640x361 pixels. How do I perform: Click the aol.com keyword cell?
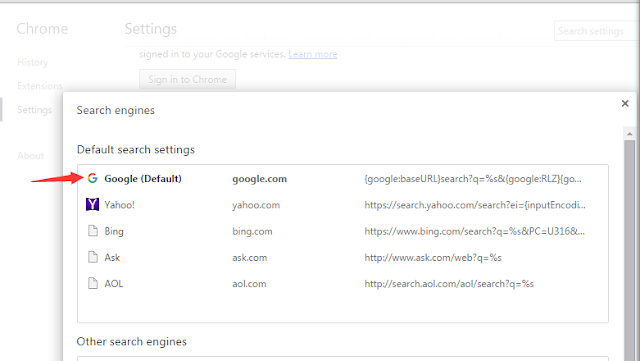click(x=249, y=283)
